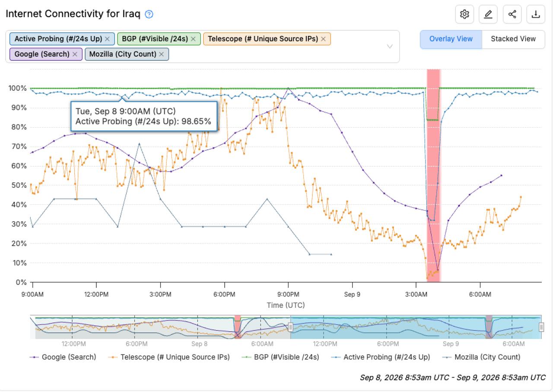Screen dimensions: 553x392
Task: Toggle Mozilla (City Count) legend series
Action: click(482, 357)
